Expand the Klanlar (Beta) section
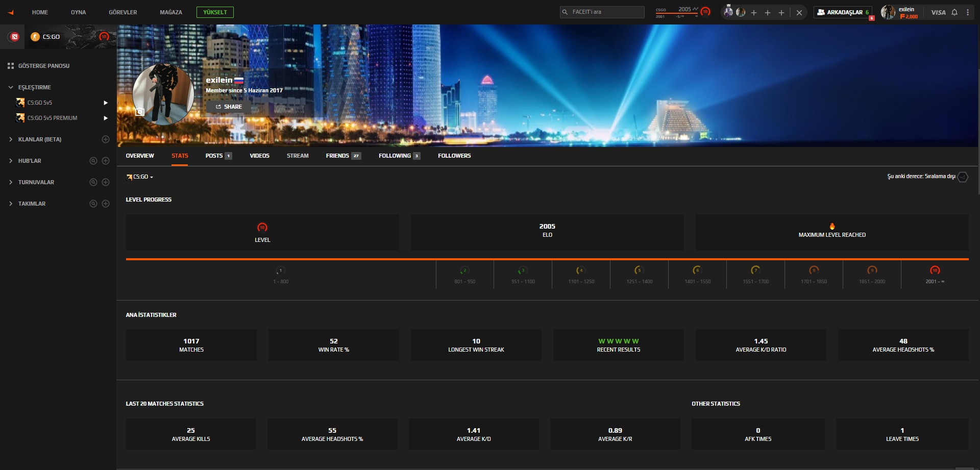 click(11, 139)
